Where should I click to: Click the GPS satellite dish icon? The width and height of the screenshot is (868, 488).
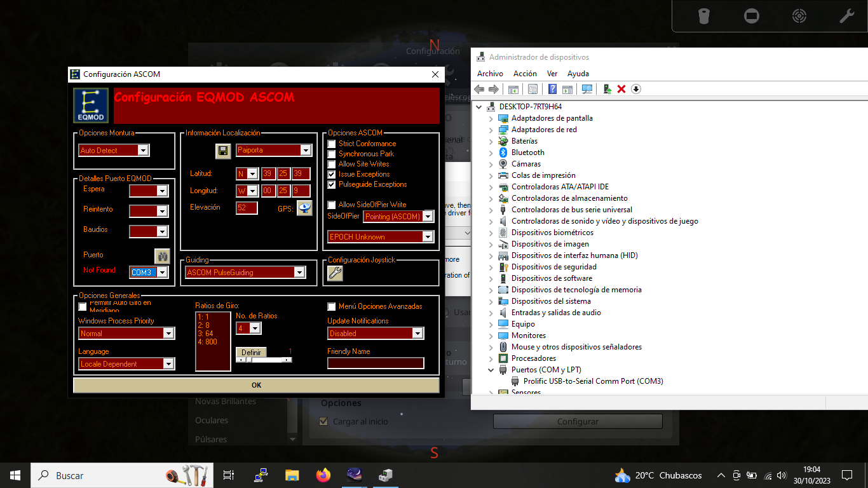(x=304, y=208)
